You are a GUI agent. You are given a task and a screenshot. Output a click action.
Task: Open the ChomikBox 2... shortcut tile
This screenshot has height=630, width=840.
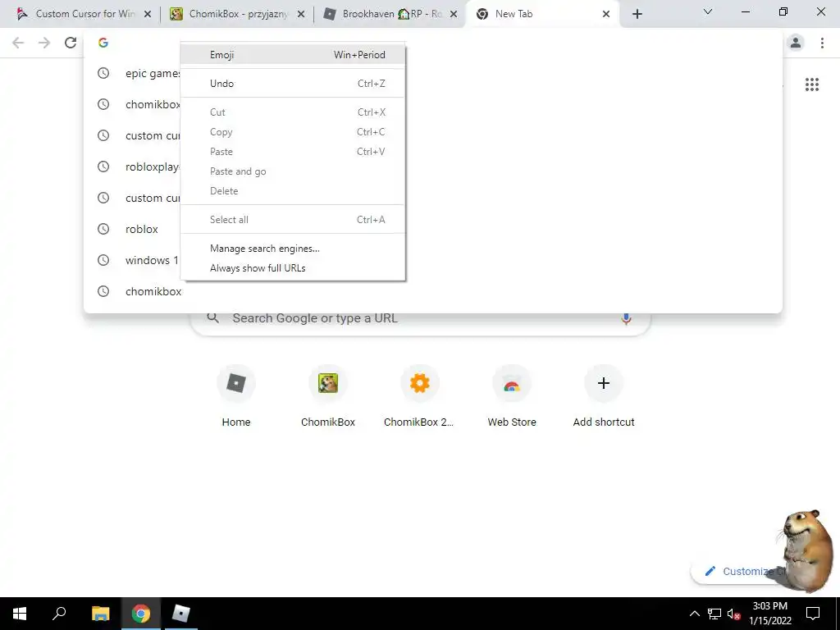coord(420,395)
